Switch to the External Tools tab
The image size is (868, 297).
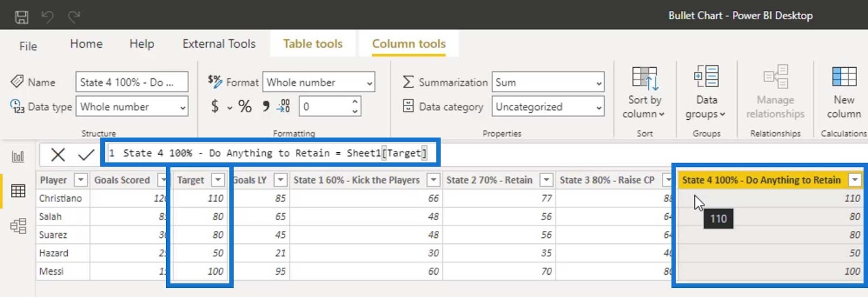[x=219, y=44]
